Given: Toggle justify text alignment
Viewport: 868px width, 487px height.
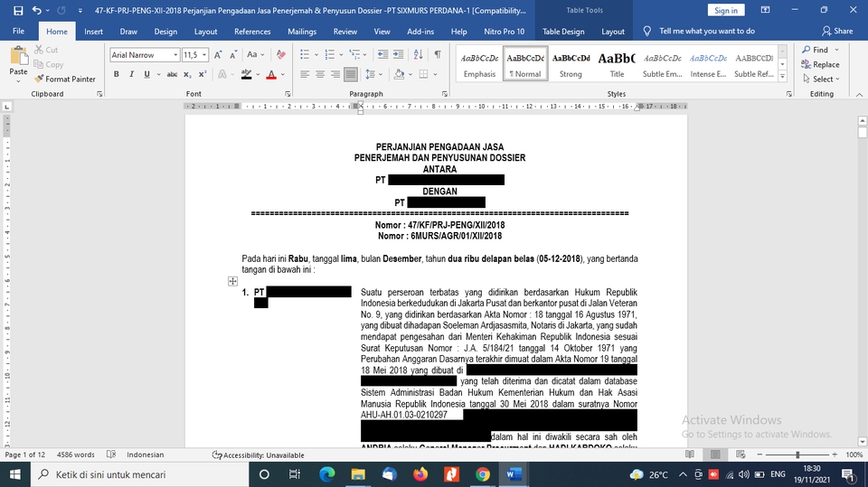Looking at the screenshot, I should click(x=351, y=74).
